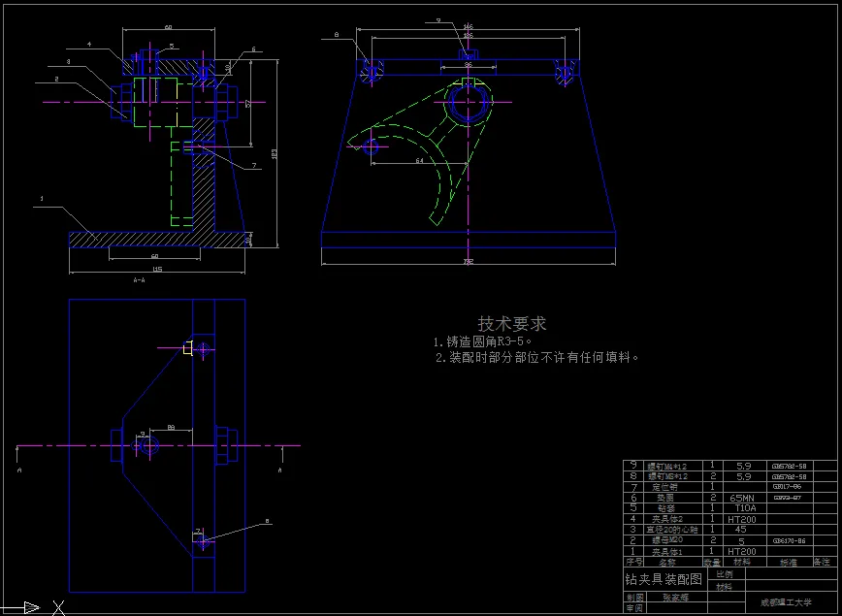The height and width of the screenshot is (616, 842).
Task: Click the 比例 label in title block
Action: (724, 574)
